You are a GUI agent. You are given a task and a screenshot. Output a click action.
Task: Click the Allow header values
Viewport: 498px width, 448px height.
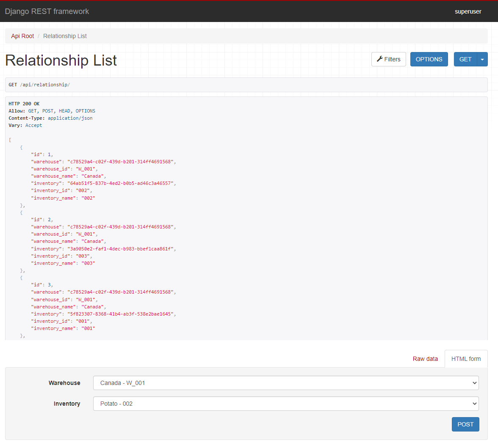click(x=62, y=111)
